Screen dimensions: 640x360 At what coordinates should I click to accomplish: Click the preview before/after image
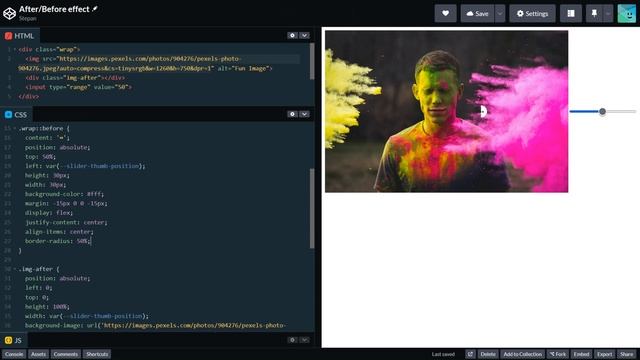[446, 111]
